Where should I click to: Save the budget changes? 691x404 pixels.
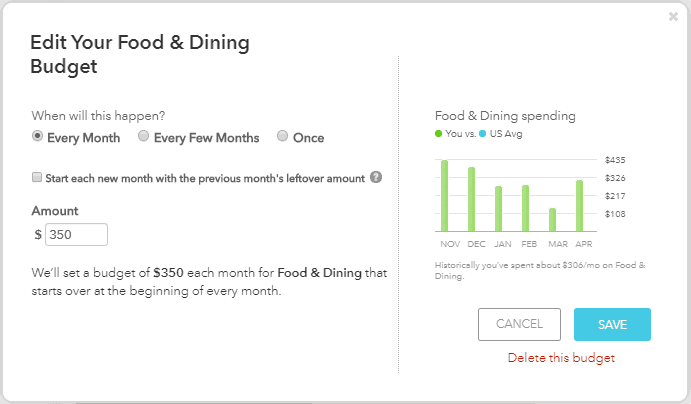coord(612,324)
